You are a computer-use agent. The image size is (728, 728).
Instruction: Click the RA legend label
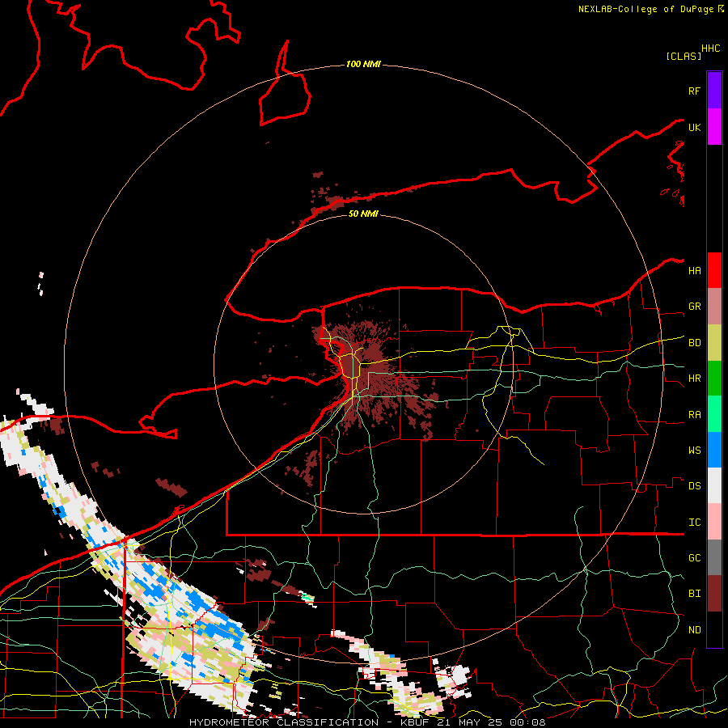pyautogui.click(x=694, y=415)
